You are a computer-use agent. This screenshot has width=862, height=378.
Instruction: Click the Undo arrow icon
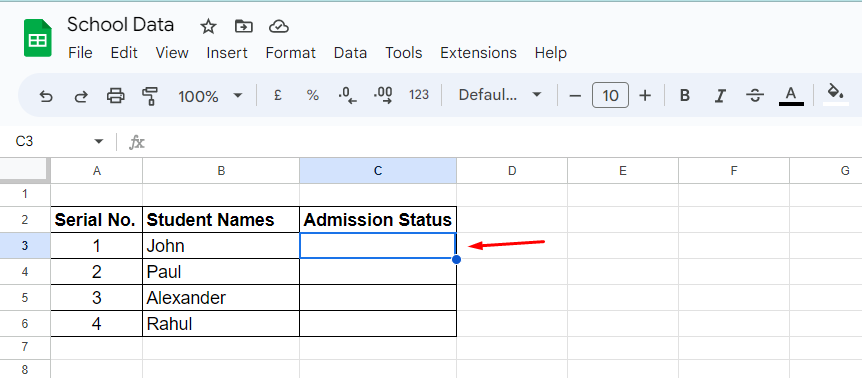[x=47, y=96]
